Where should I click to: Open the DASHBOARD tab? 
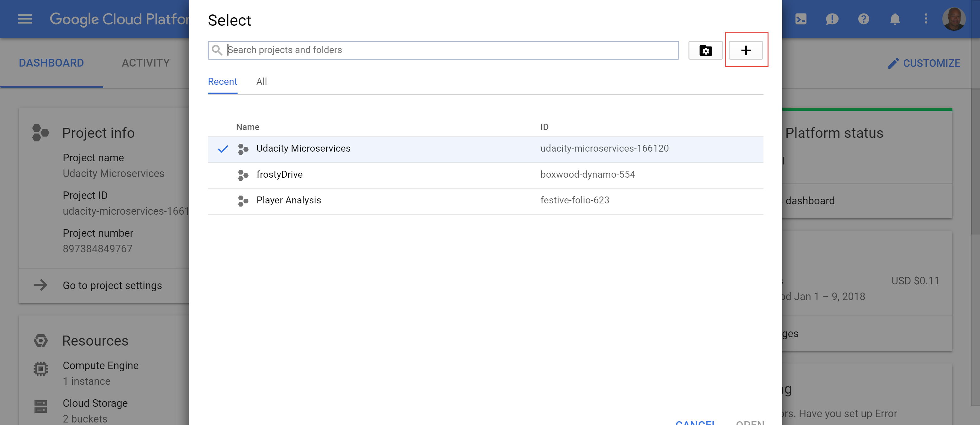(x=51, y=63)
